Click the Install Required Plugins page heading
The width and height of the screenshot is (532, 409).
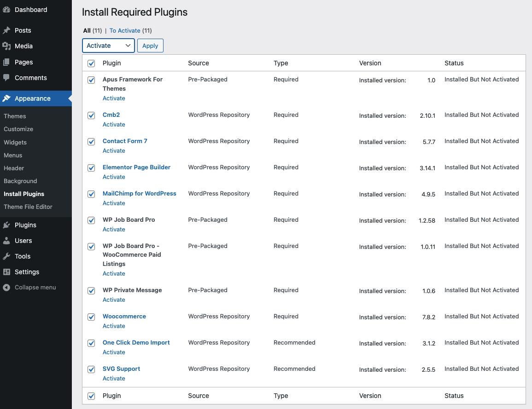click(x=134, y=12)
